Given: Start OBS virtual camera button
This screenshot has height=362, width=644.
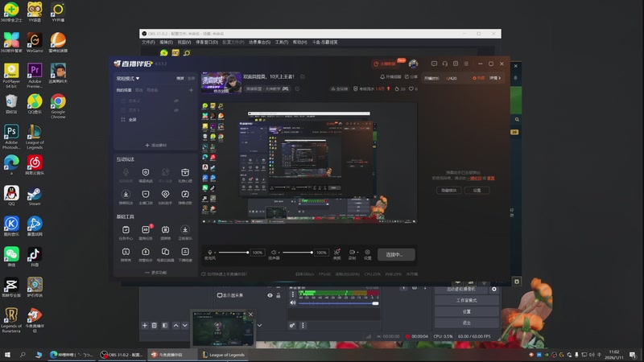Looking at the screenshot, I should tap(461, 290).
